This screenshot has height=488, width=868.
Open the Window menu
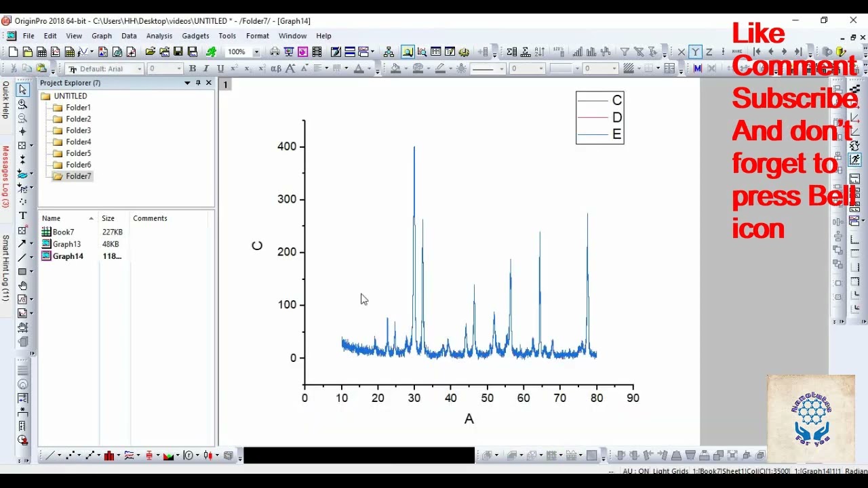pyautogui.click(x=292, y=36)
